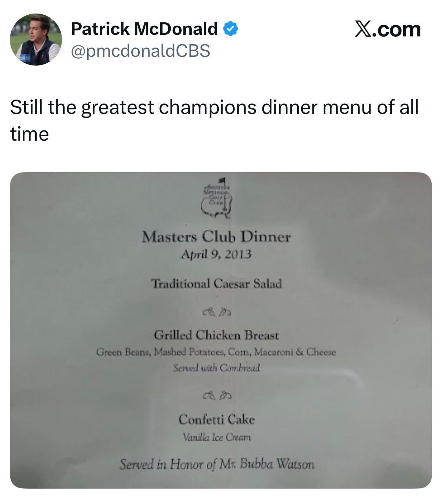
Task: Click the blue verified checkmark badge
Action: [231, 29]
